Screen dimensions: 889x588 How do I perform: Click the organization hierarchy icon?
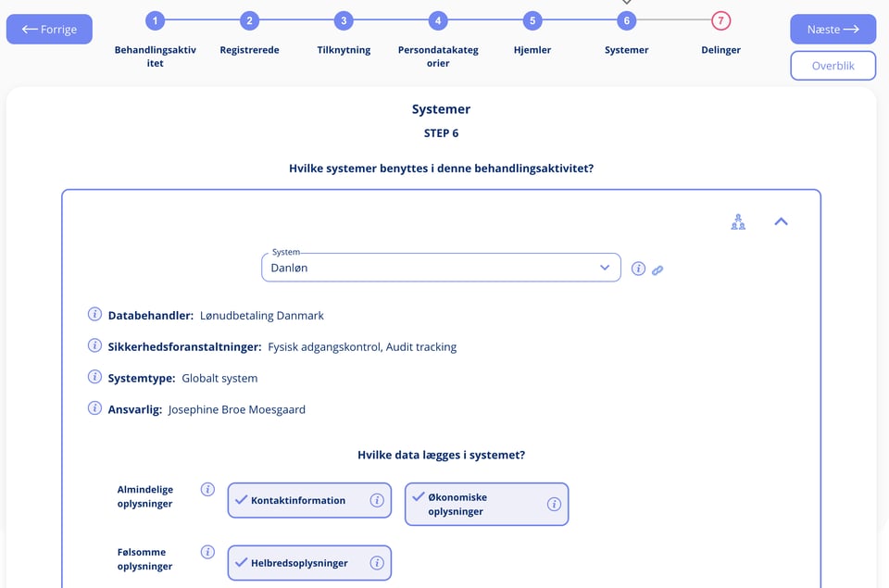point(738,221)
